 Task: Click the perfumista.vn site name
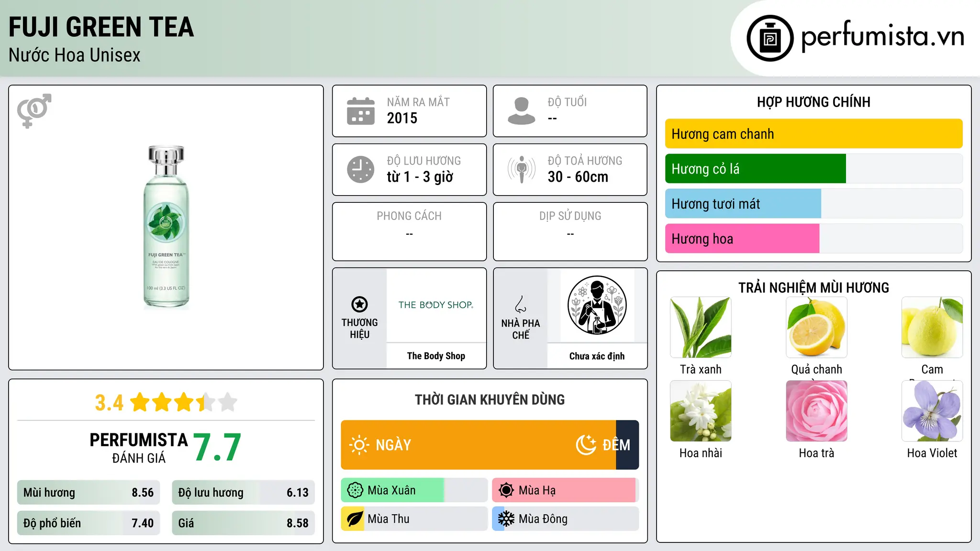[x=883, y=36]
